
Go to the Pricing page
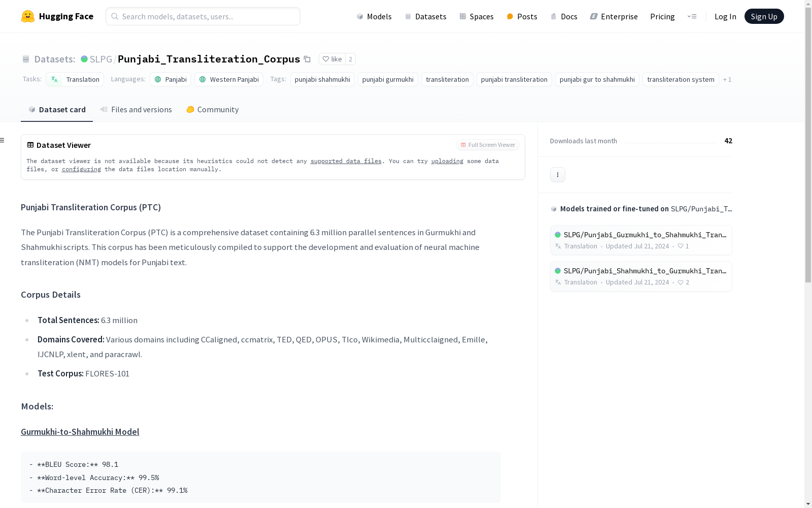click(x=662, y=16)
